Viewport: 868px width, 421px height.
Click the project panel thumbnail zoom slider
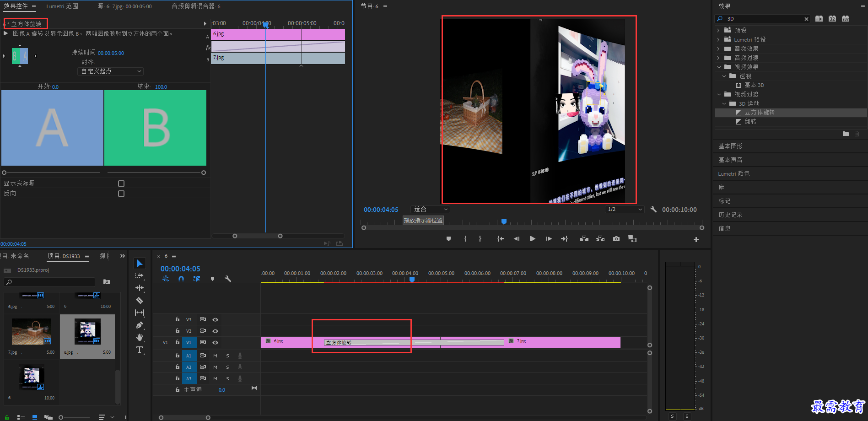click(x=75, y=417)
